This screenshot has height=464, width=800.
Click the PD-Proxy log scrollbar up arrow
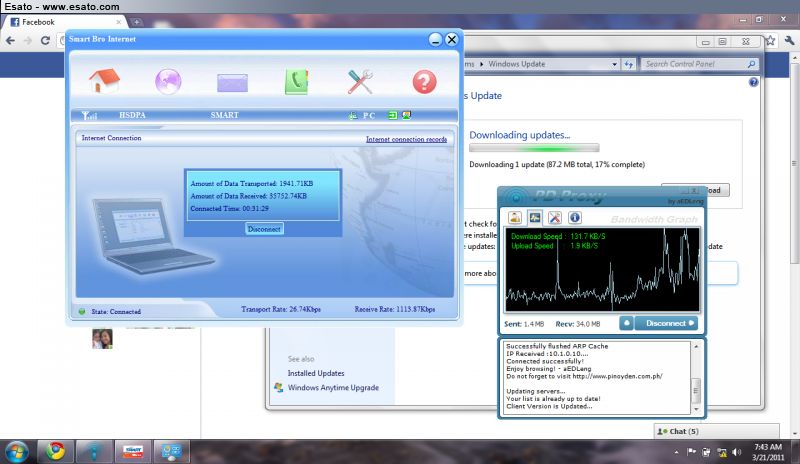696,347
